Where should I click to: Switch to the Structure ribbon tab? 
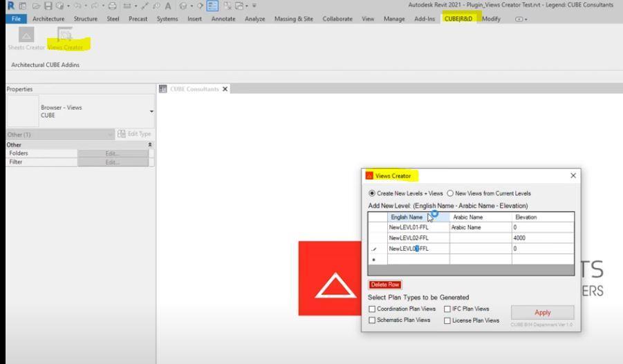coord(86,19)
